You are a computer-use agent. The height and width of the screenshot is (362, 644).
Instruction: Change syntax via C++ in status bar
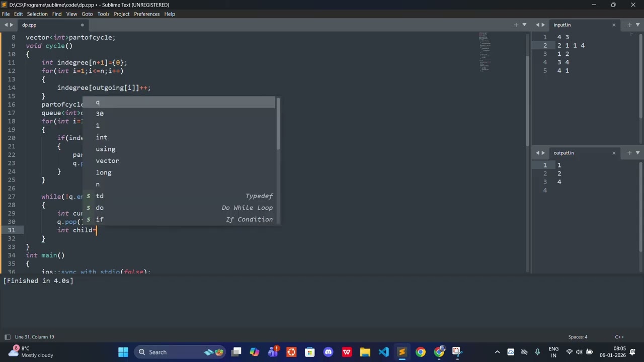[619, 337]
